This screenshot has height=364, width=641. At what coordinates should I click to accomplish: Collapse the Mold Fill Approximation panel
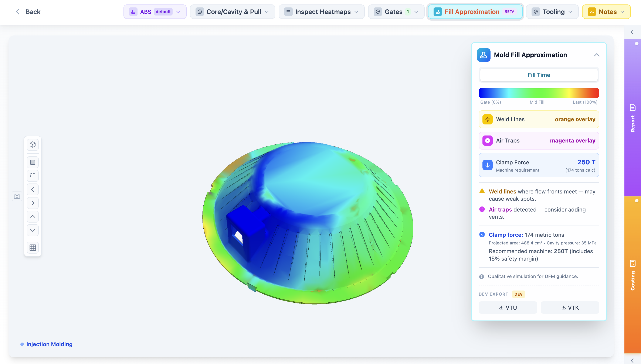(x=597, y=55)
